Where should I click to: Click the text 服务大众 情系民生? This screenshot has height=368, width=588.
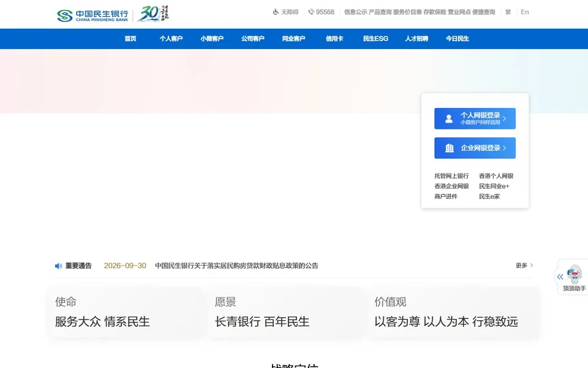click(102, 322)
